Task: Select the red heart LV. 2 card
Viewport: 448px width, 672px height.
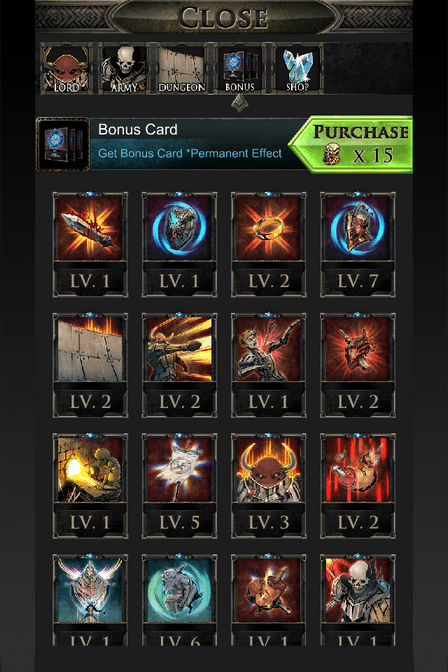Action: click(358, 365)
